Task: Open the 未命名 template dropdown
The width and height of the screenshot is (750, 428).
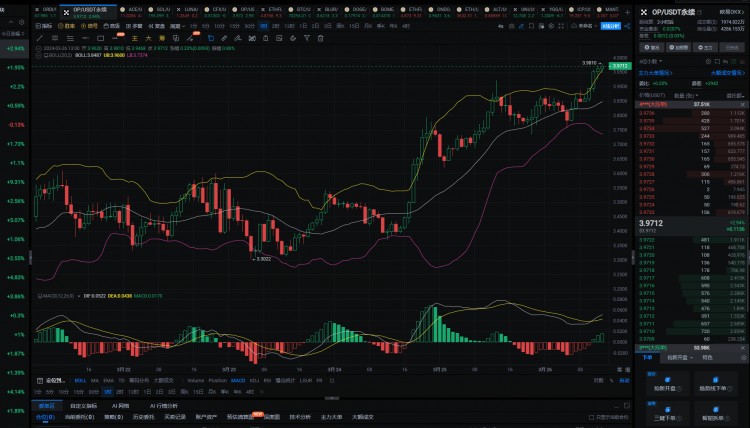Action: [x=585, y=26]
